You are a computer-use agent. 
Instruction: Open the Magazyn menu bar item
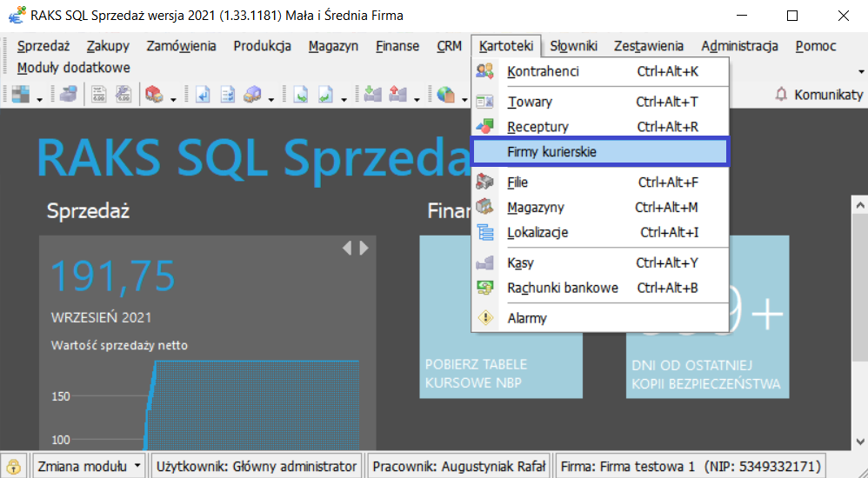tap(333, 46)
